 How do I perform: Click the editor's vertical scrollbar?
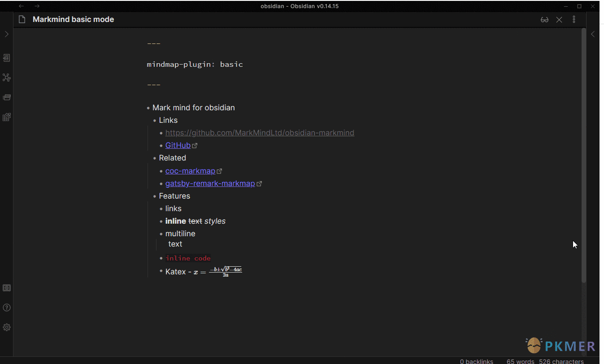pyautogui.click(x=583, y=155)
